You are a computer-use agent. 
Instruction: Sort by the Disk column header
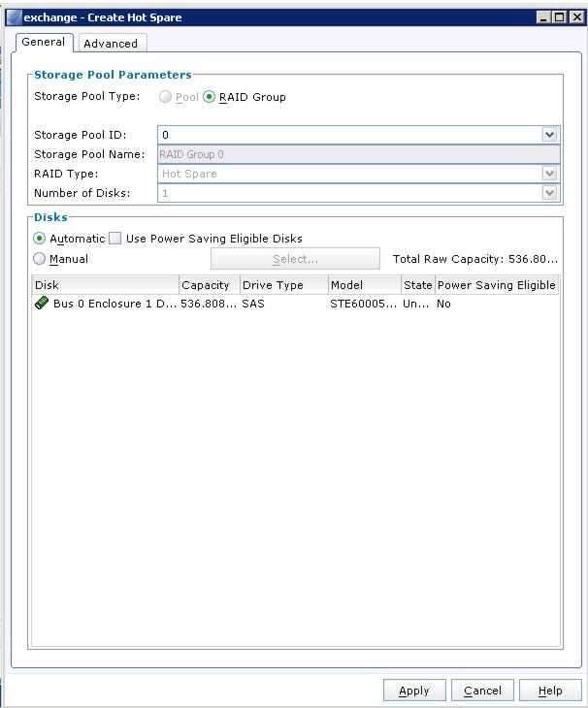[106, 285]
